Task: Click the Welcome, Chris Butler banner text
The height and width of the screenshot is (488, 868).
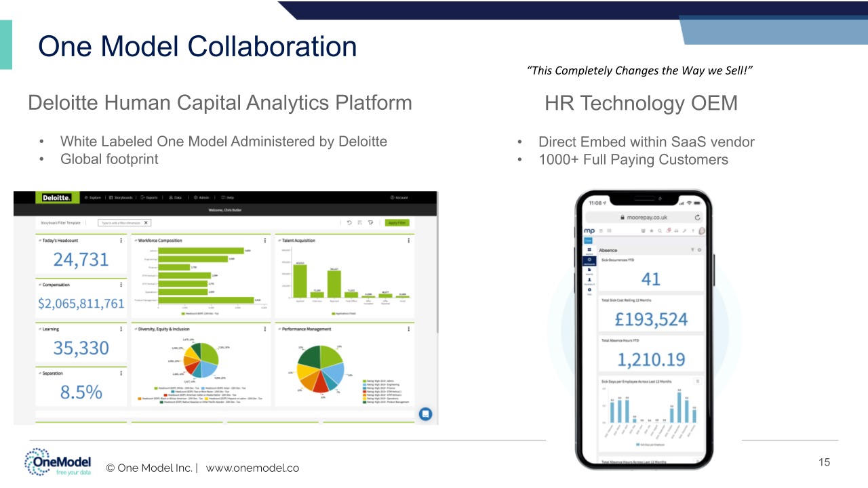Action: click(x=225, y=210)
